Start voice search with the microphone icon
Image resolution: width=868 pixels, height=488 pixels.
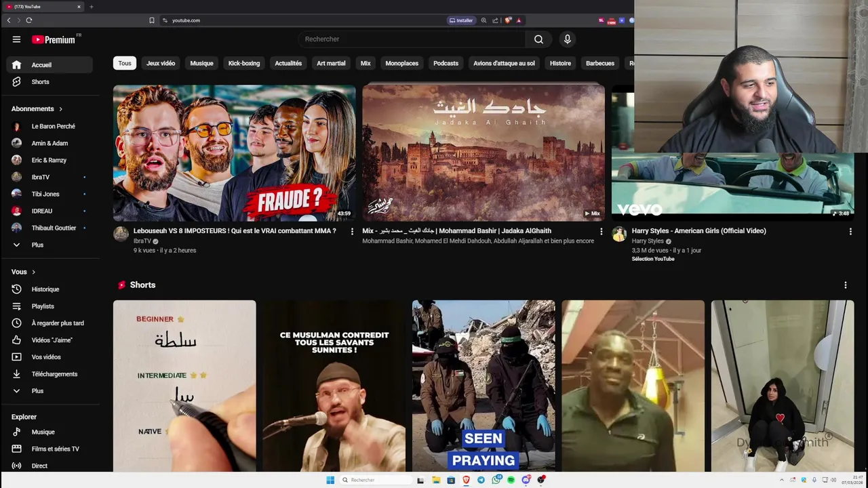pyautogui.click(x=568, y=39)
